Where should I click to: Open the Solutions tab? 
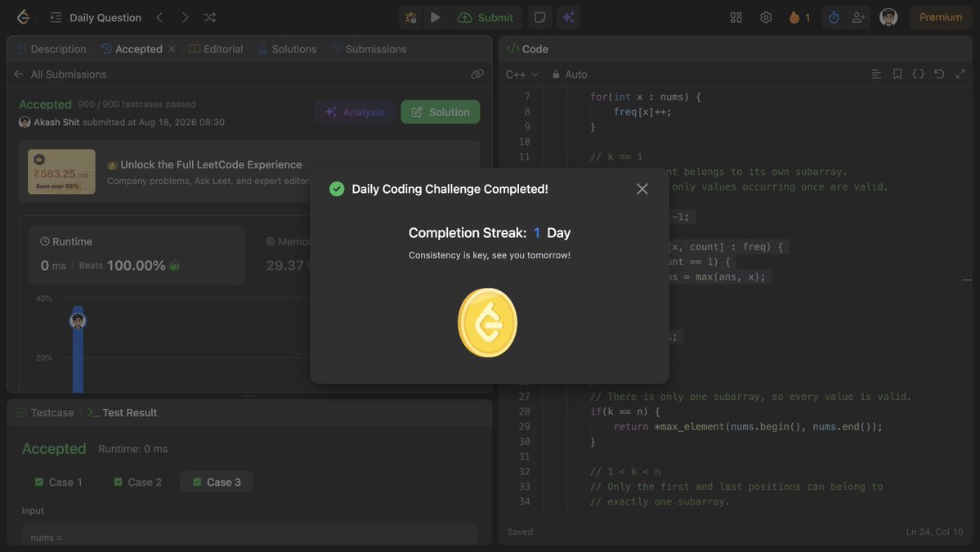coord(288,49)
